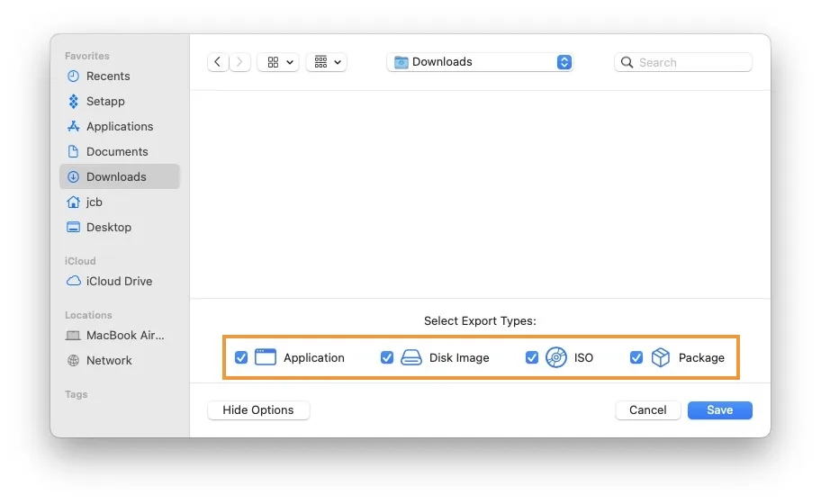
Task: Click the Package box icon
Action: (x=661, y=357)
